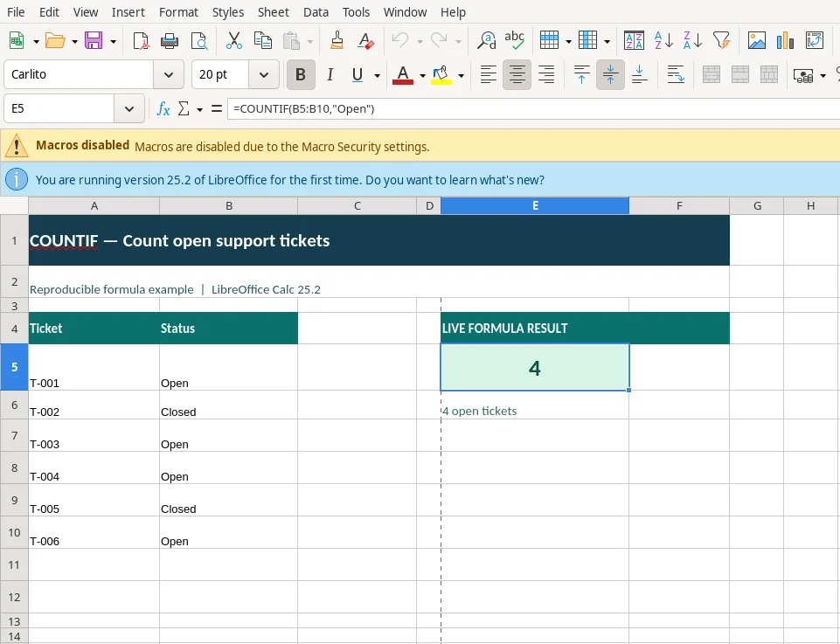Toggle Underline formatting
This screenshot has height=644, width=840.
[x=358, y=74]
